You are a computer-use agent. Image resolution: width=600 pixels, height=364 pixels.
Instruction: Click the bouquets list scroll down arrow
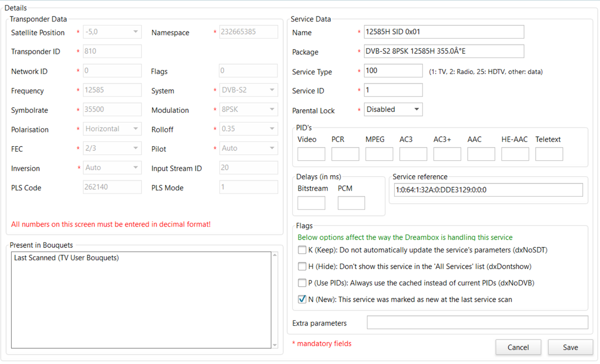pos(275,345)
